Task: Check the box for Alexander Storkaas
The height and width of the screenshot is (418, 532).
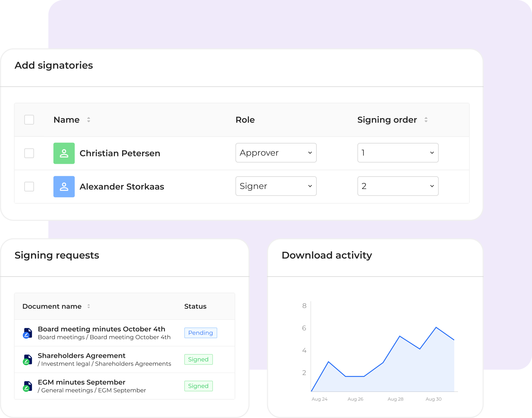Action: tap(29, 187)
